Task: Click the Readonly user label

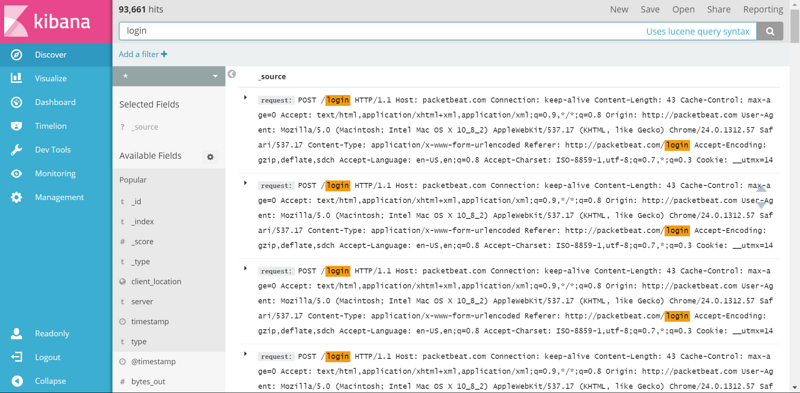Action: tap(52, 334)
